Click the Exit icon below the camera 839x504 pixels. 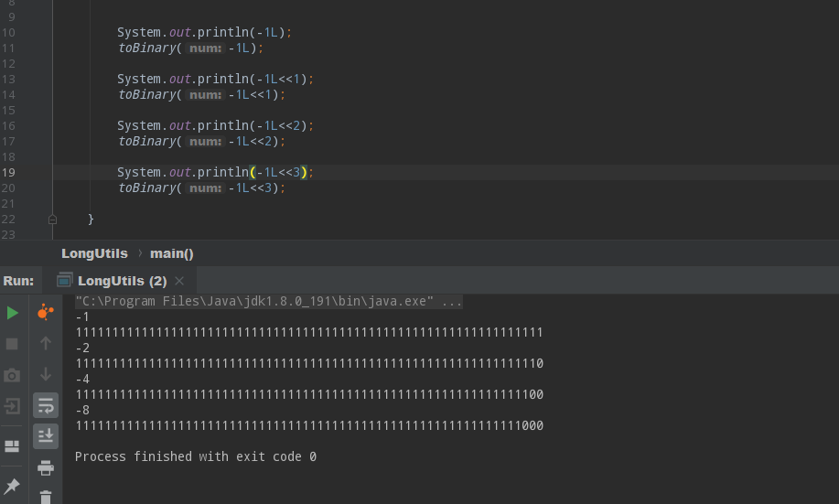12,406
